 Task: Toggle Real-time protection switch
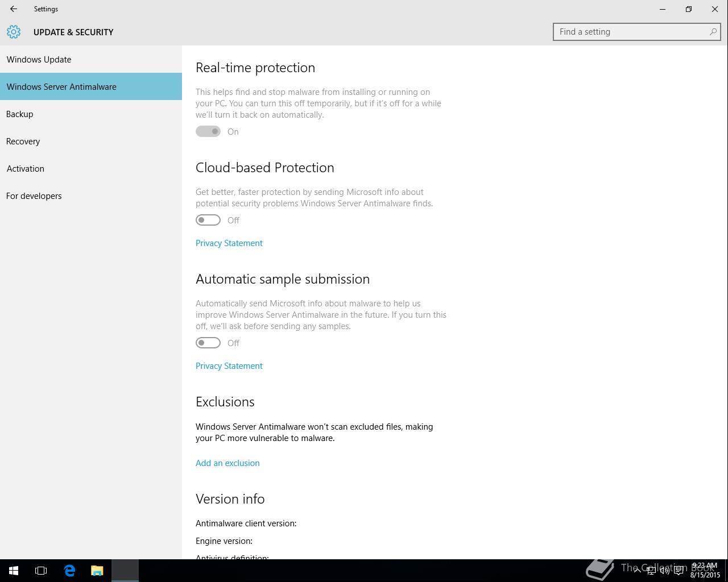pyautogui.click(x=208, y=131)
